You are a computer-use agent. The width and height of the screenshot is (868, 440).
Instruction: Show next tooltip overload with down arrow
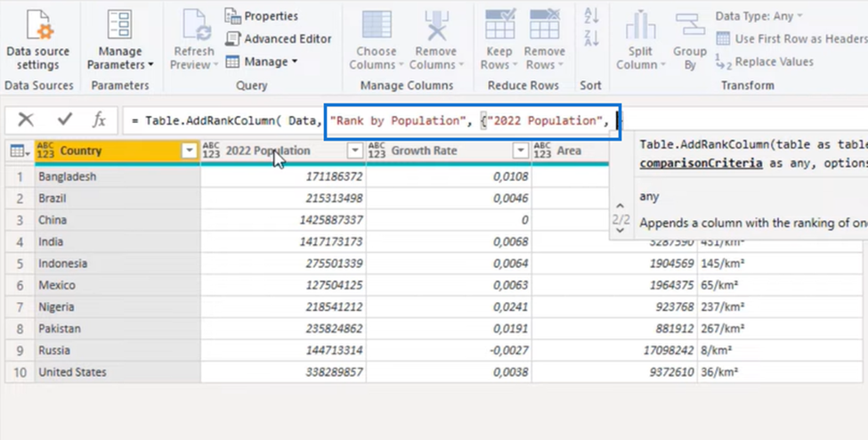click(x=620, y=230)
